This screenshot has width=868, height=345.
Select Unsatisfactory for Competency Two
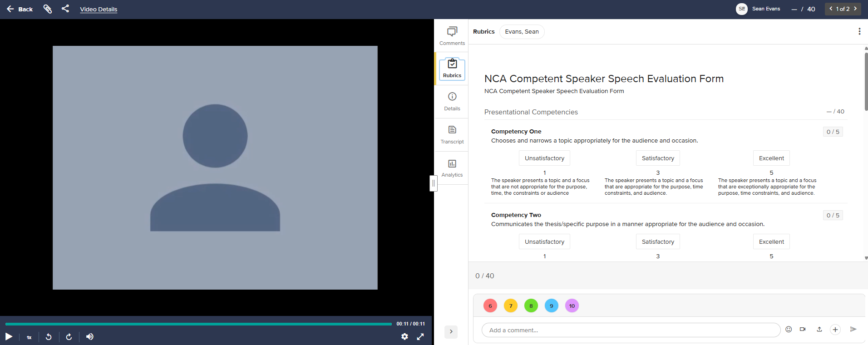click(544, 241)
